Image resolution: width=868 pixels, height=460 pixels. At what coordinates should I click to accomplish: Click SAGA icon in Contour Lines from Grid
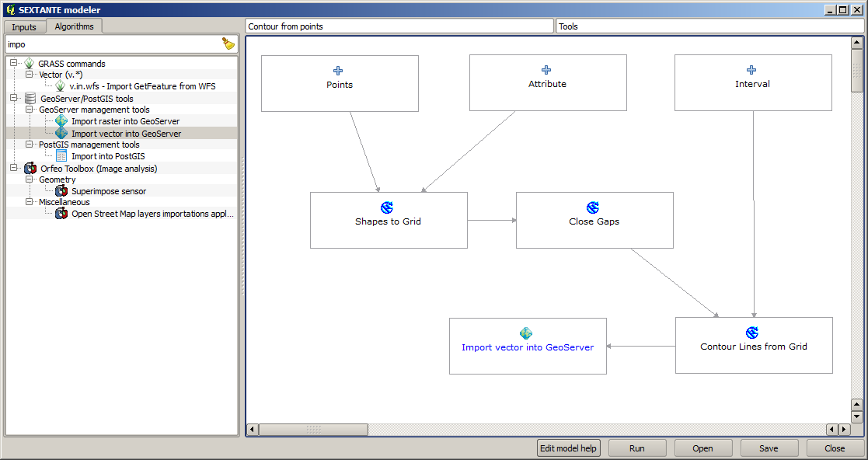click(751, 333)
